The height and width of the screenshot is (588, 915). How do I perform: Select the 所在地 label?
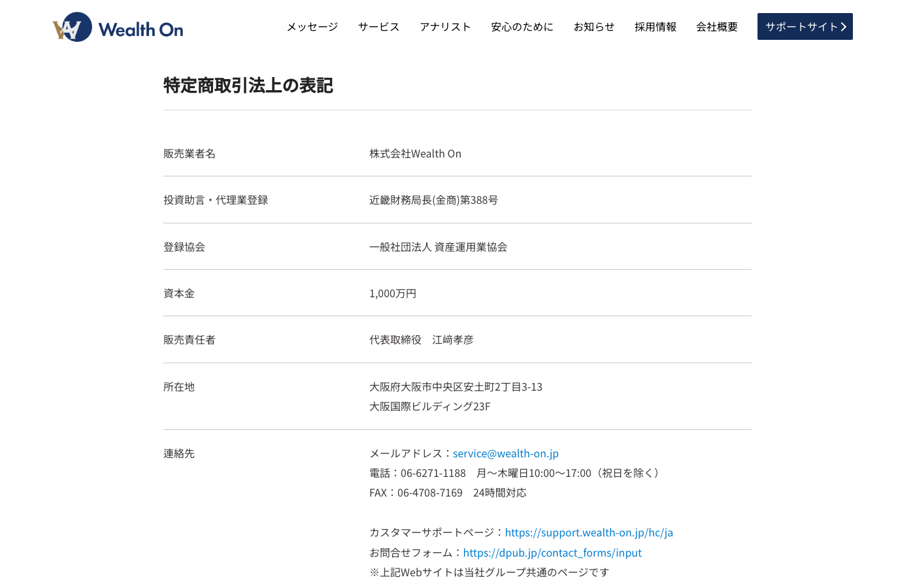(x=179, y=387)
